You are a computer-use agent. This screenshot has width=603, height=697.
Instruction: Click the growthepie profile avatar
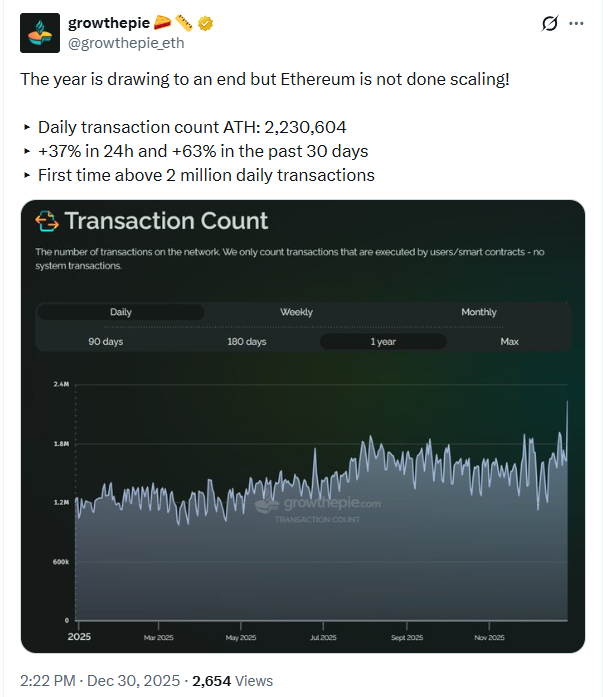(x=39, y=33)
